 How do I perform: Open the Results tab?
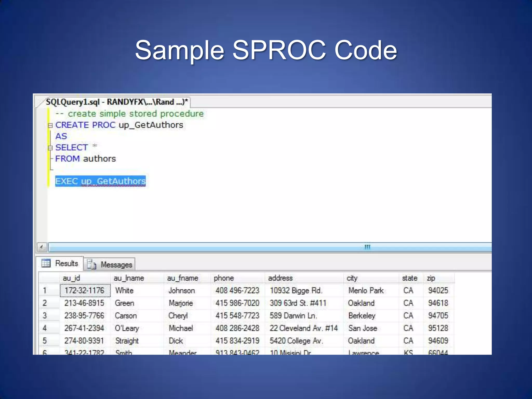[60, 263]
